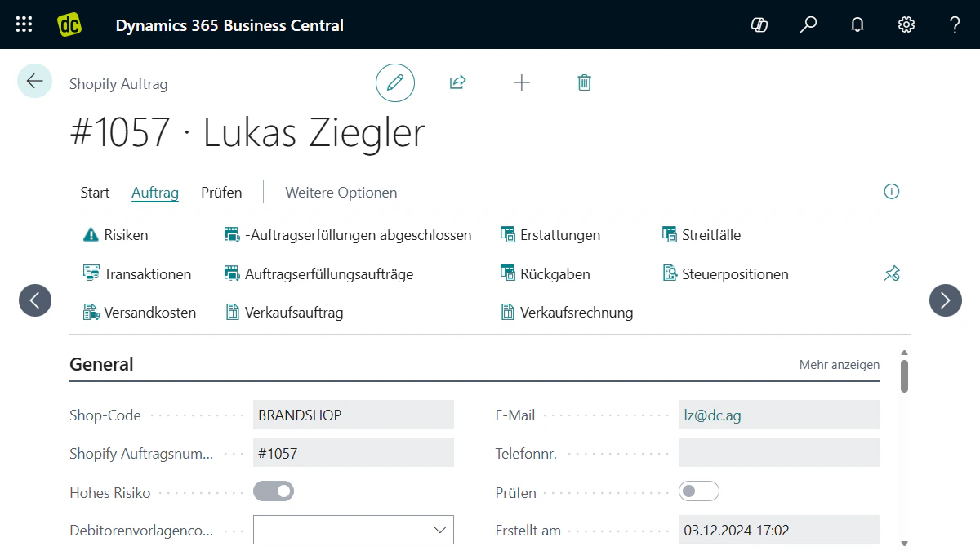This screenshot has height=551, width=980.
Task: Open the app launcher waffle menu
Action: (x=24, y=24)
